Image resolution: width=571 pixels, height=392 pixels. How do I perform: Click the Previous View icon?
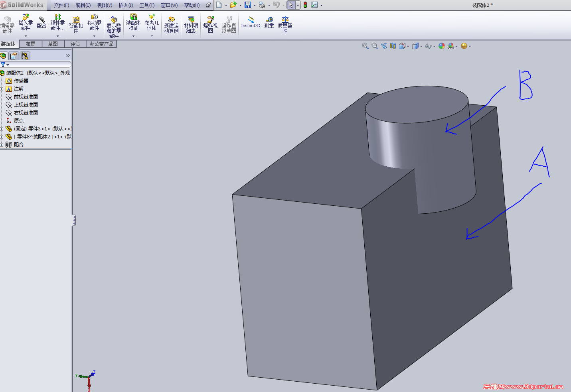point(384,46)
